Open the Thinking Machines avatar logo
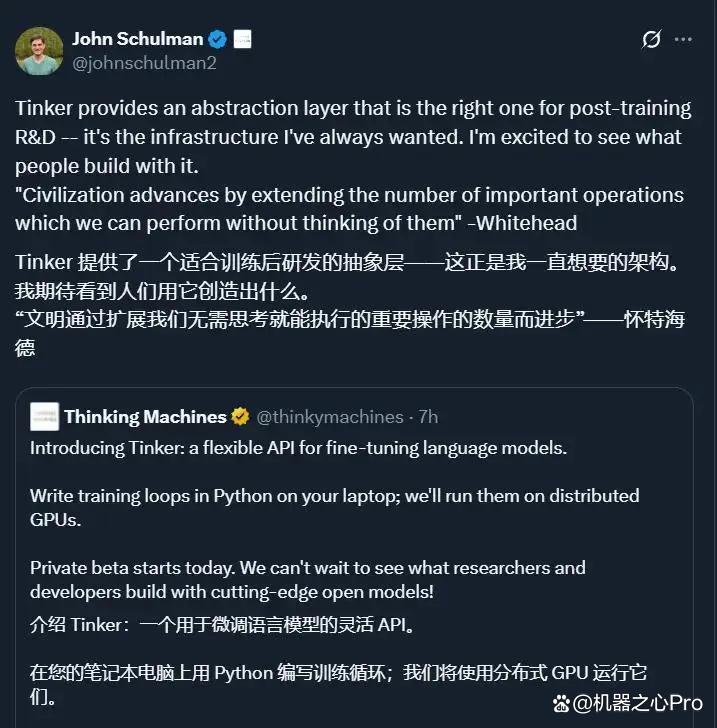This screenshot has width=717, height=728. (x=45, y=416)
